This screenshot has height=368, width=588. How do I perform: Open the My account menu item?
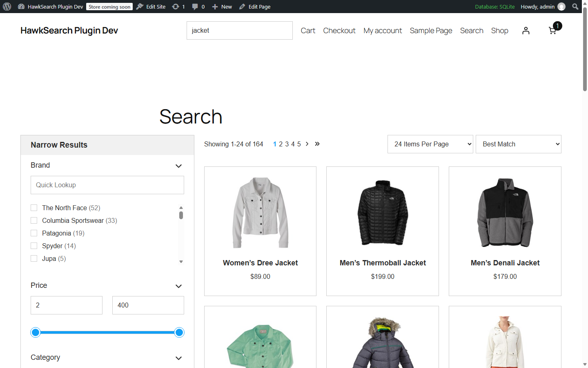[383, 31]
